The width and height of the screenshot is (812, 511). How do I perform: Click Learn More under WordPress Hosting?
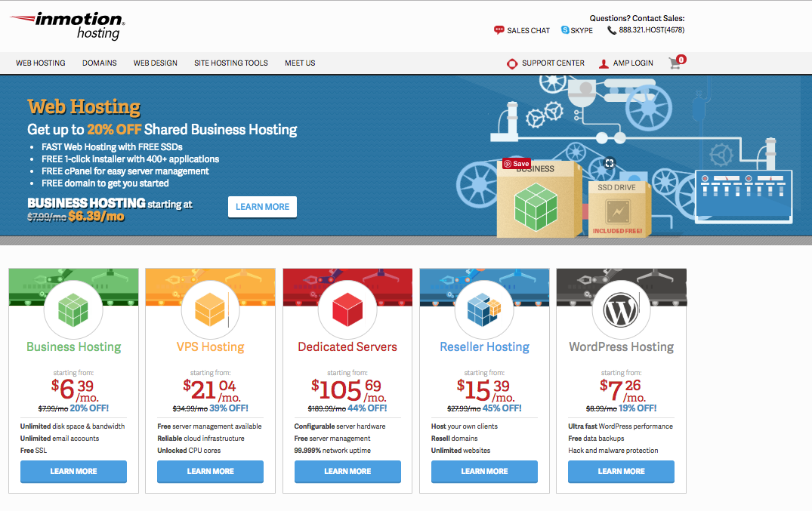coord(621,472)
